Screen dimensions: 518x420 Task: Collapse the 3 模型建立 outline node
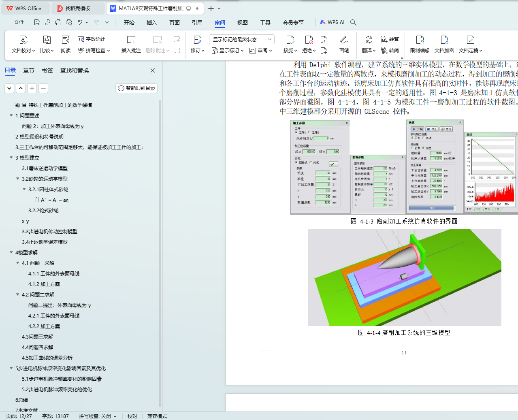tap(11, 158)
